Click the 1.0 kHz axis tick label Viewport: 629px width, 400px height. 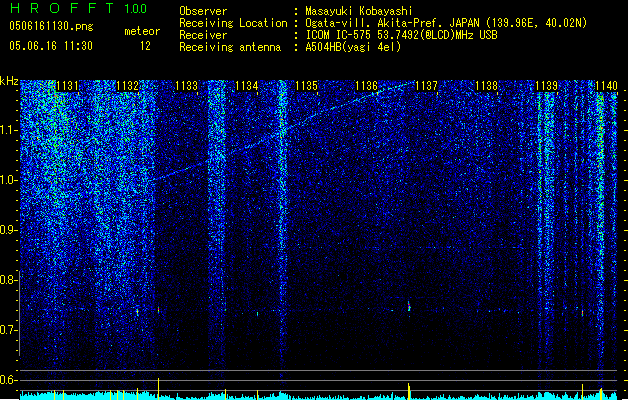point(8,180)
